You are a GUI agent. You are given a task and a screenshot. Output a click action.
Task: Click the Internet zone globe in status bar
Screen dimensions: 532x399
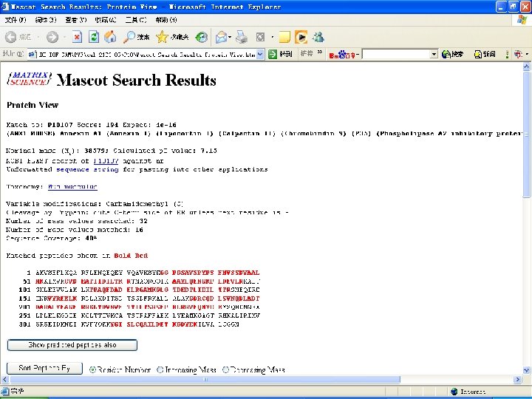pos(454,392)
